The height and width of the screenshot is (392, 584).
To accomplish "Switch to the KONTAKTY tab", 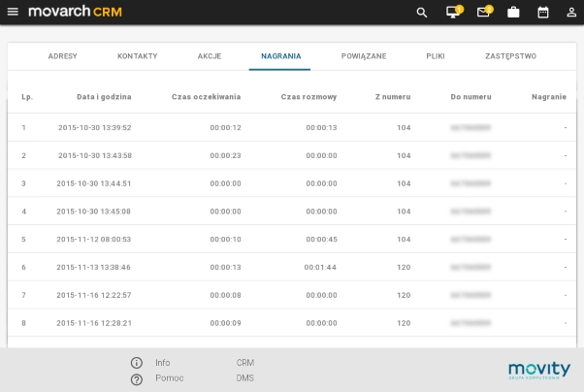I will (137, 56).
